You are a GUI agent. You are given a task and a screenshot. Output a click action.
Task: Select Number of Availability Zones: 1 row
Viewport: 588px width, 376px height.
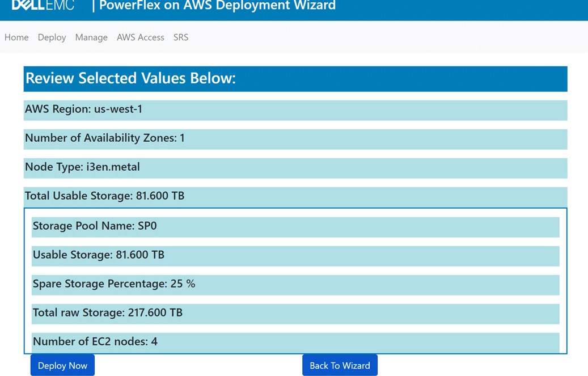pos(295,139)
